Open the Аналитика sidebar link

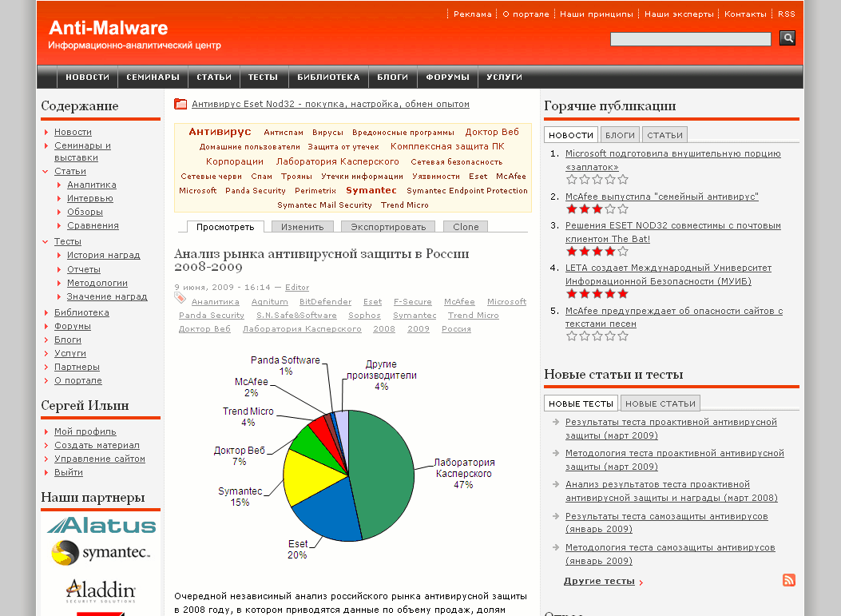point(92,185)
